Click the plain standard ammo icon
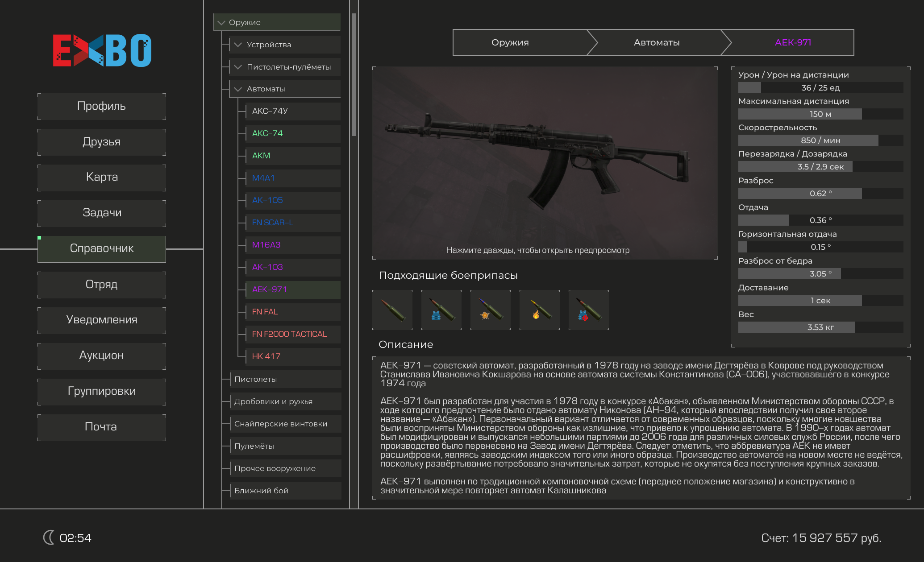924x562 pixels. point(392,310)
